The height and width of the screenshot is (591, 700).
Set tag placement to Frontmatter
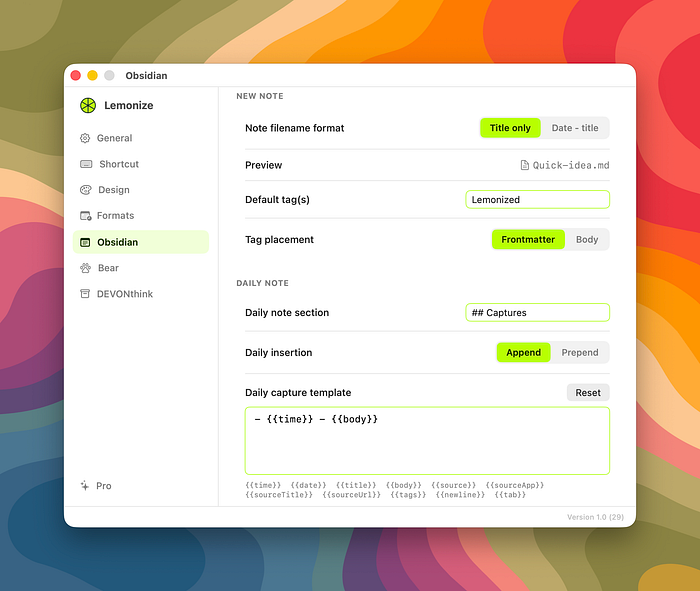[528, 239]
